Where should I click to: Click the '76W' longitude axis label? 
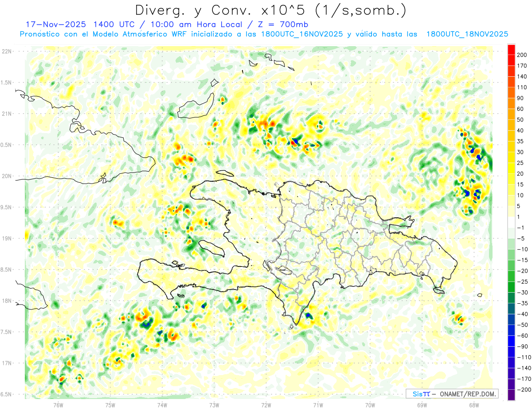tap(58, 405)
